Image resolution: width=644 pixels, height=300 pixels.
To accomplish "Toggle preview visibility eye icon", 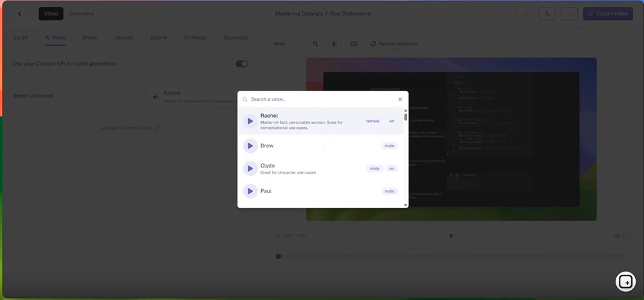I will tap(617, 236).
